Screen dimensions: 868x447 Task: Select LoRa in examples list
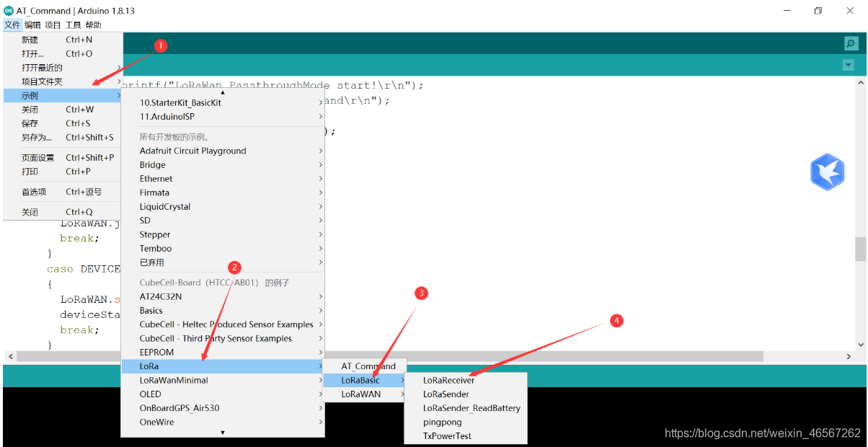(223, 366)
